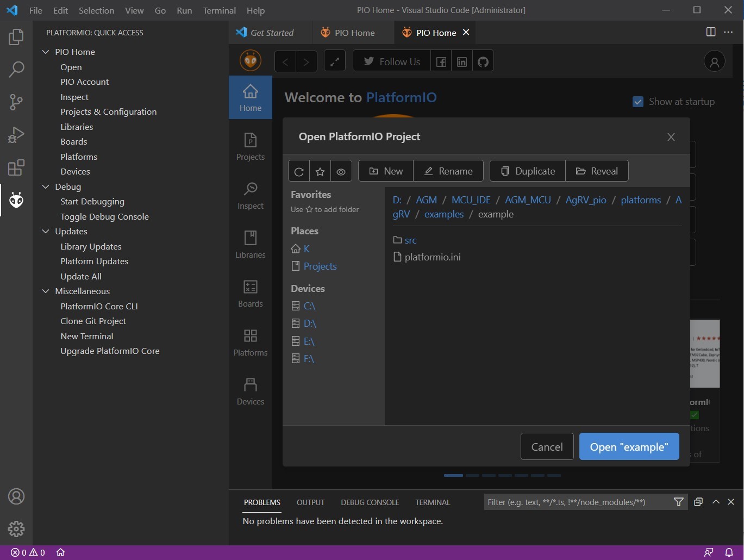Show errors and warnings count
The width and height of the screenshot is (744, 560).
click(28, 552)
